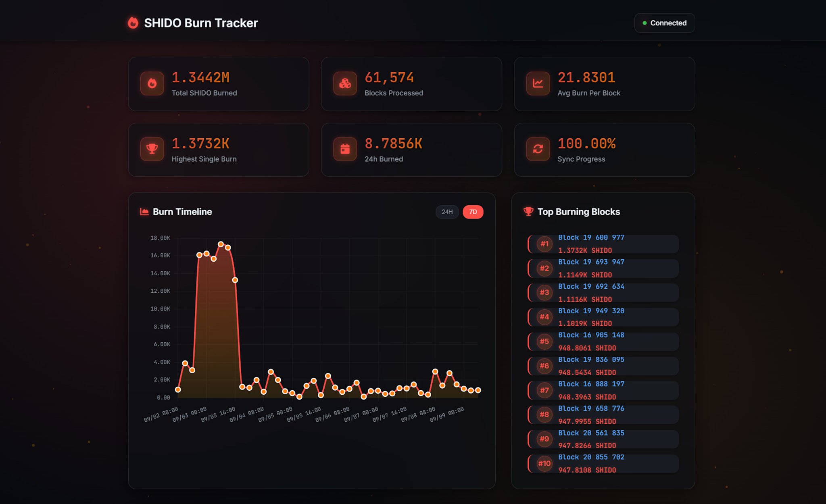Click the line chart icon for Avg Burn
Screen dimensions: 826x504
(538, 83)
